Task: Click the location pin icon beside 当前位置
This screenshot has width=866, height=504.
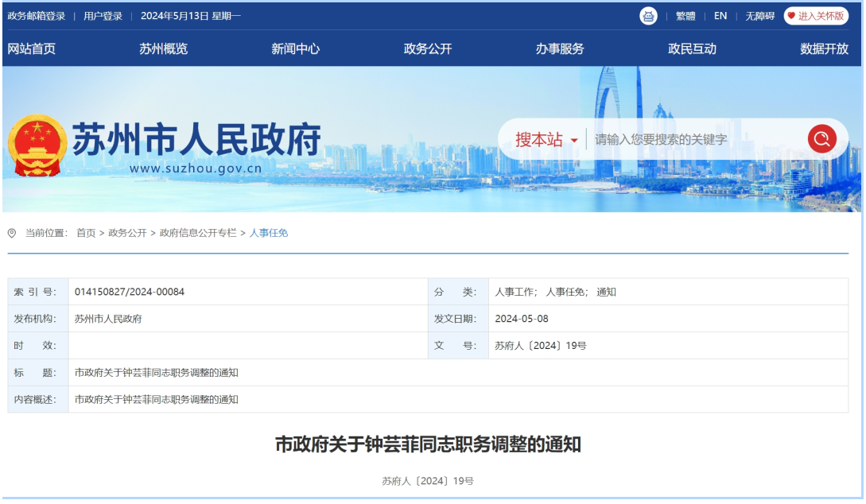Action: click(x=12, y=233)
